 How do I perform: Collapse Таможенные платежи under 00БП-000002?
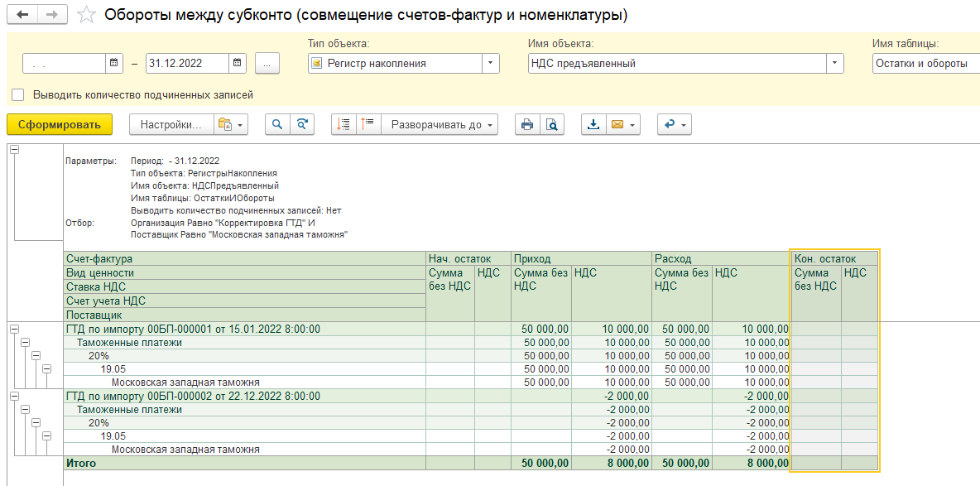pyautogui.click(x=25, y=410)
